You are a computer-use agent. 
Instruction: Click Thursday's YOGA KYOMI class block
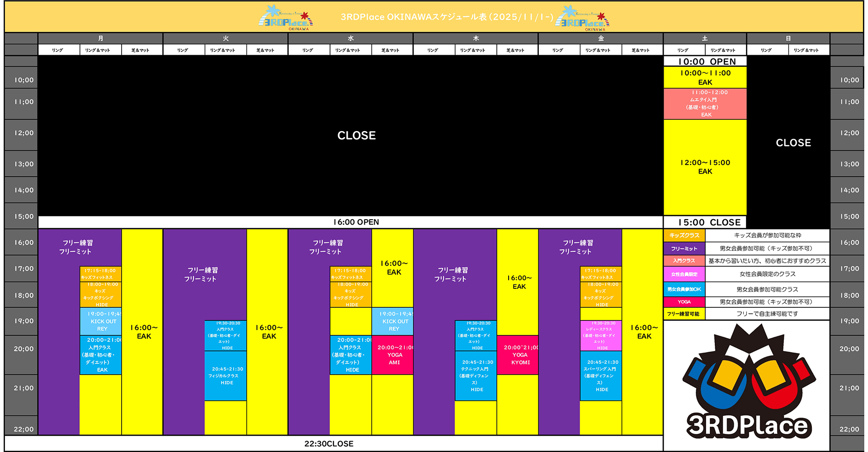click(518, 355)
